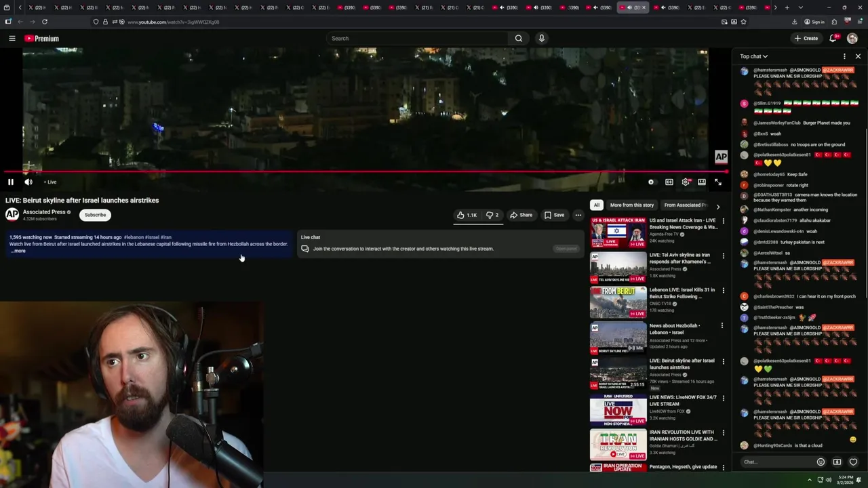Open Associated Press channel name link

coord(44,212)
